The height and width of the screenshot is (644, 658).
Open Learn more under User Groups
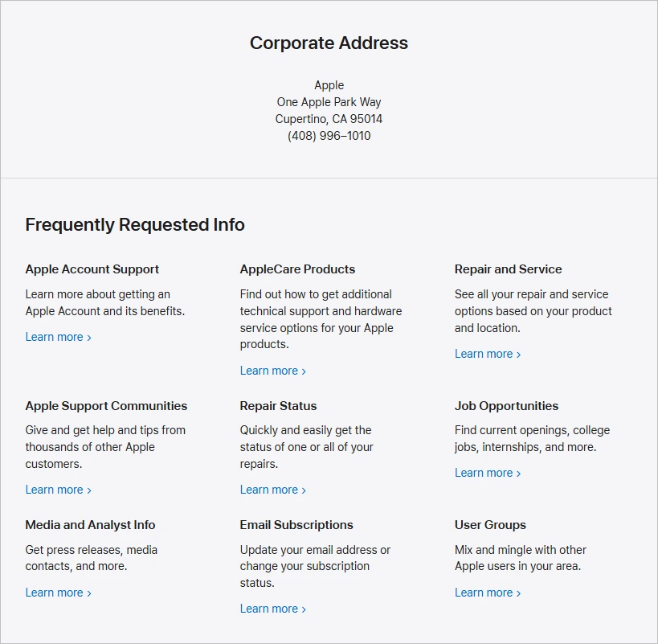(488, 593)
